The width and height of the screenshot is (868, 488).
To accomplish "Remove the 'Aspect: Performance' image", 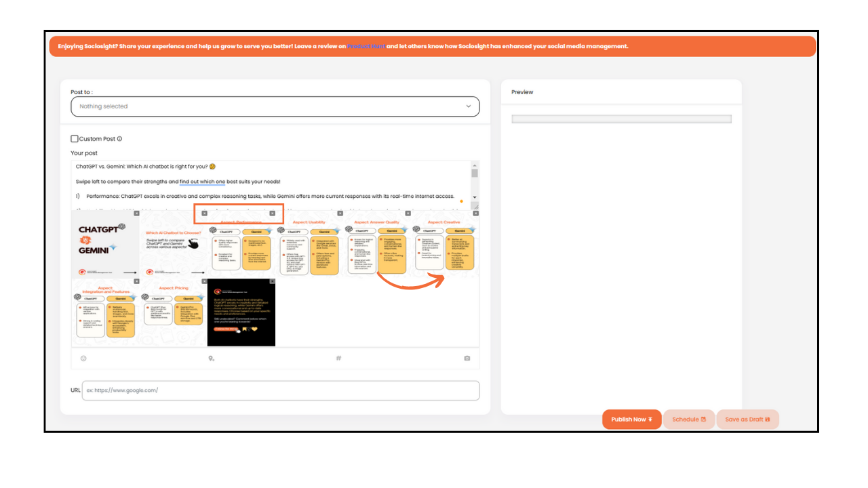I will coord(272,213).
